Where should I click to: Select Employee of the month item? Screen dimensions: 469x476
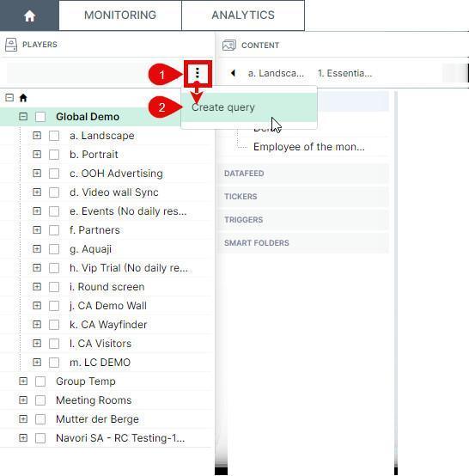pos(309,147)
